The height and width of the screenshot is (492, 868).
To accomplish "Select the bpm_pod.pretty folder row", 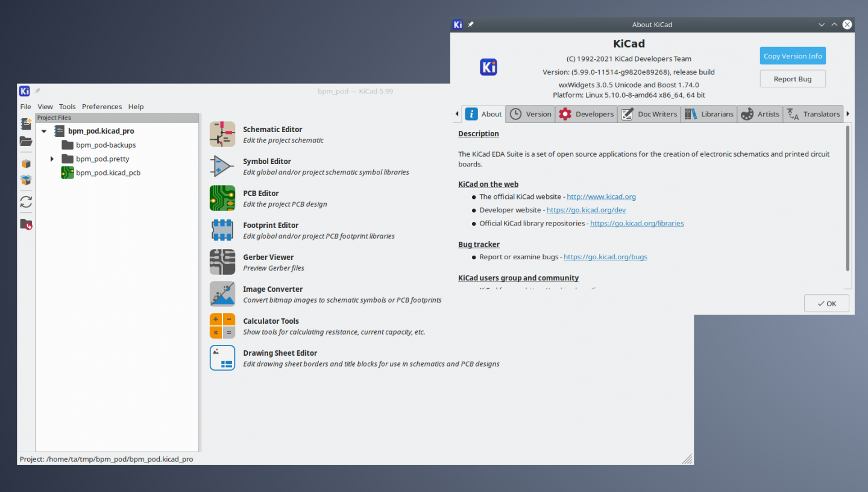I will pos(102,159).
